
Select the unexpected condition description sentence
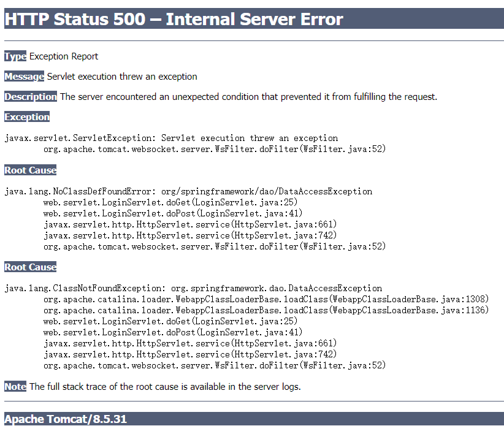coord(250,96)
